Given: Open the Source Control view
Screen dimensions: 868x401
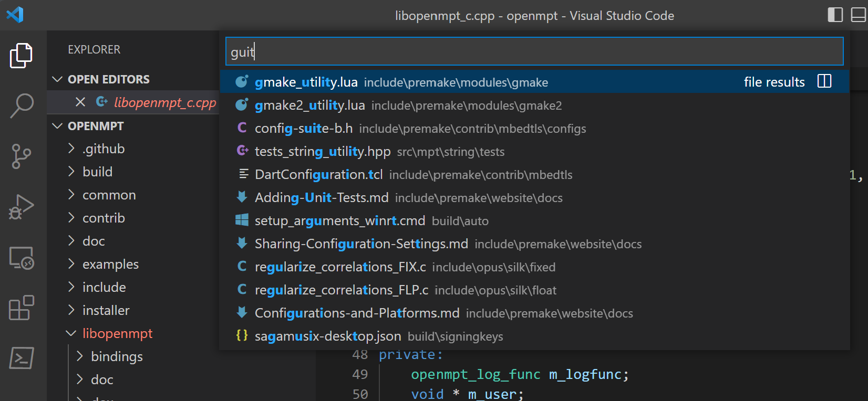Looking at the screenshot, I should point(21,156).
